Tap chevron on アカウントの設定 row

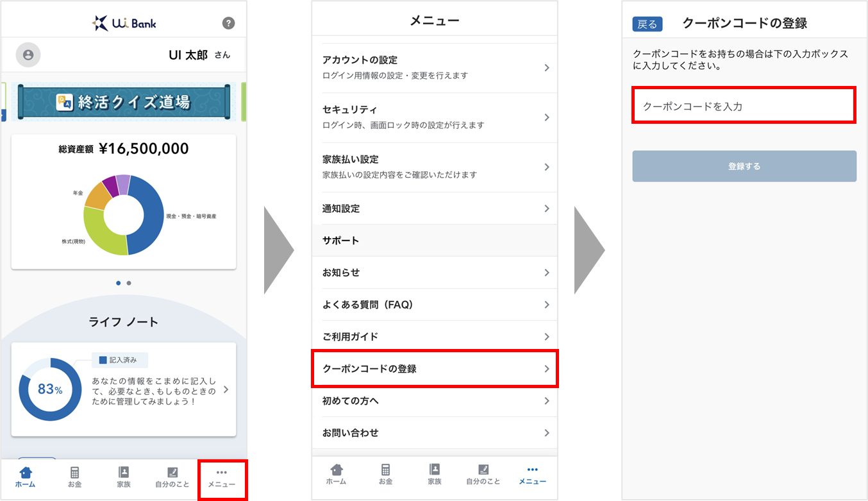[546, 67]
